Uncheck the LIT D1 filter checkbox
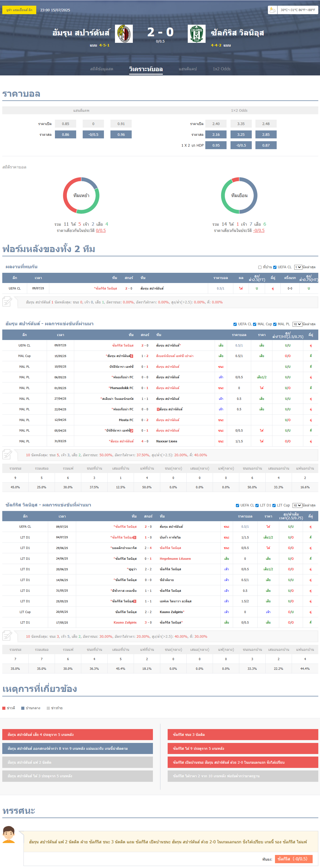 257,505
